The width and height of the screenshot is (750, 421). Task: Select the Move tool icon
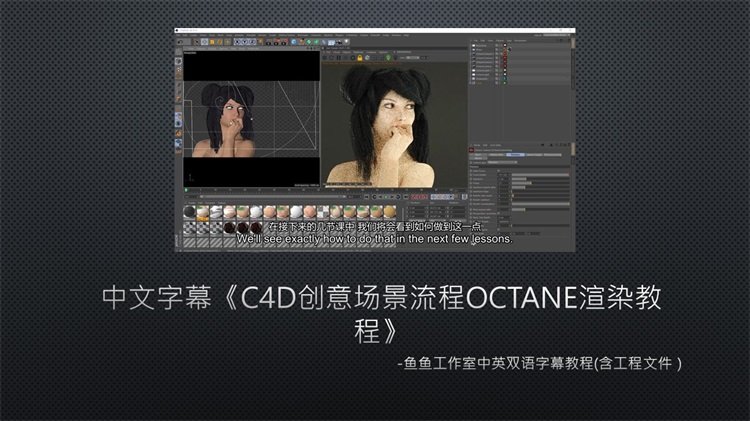pyautogui.click(x=205, y=42)
